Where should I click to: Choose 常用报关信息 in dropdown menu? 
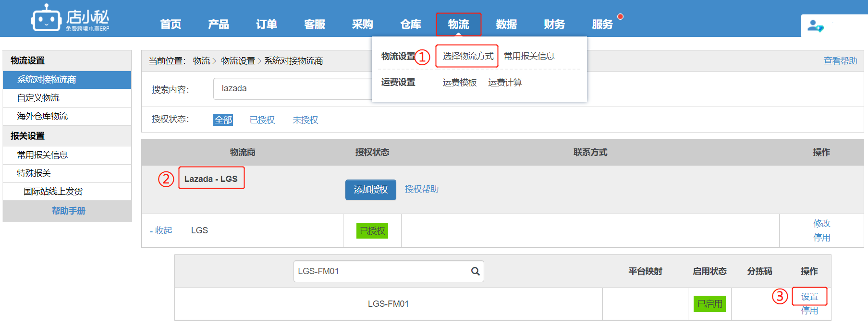pos(529,56)
